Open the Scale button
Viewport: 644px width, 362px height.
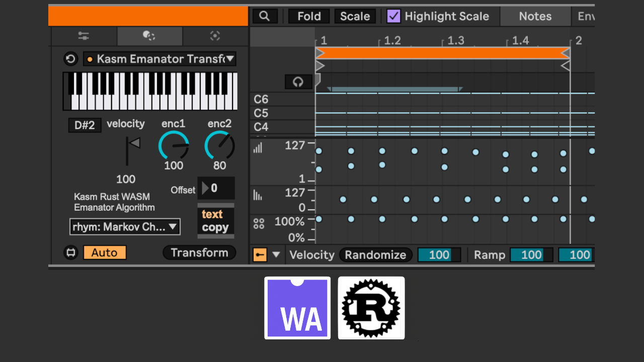(355, 16)
